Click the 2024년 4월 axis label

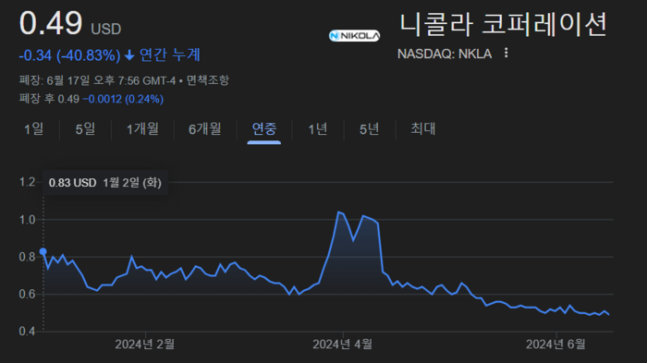tap(342, 344)
